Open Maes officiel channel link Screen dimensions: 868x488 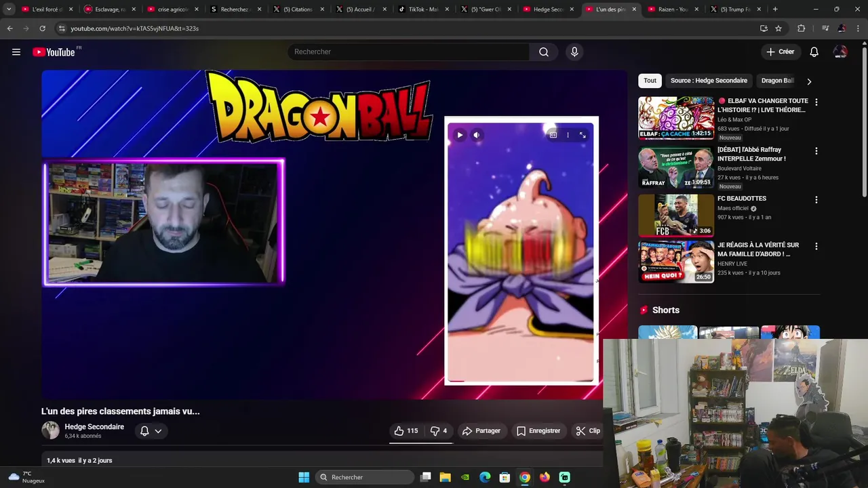(733, 209)
